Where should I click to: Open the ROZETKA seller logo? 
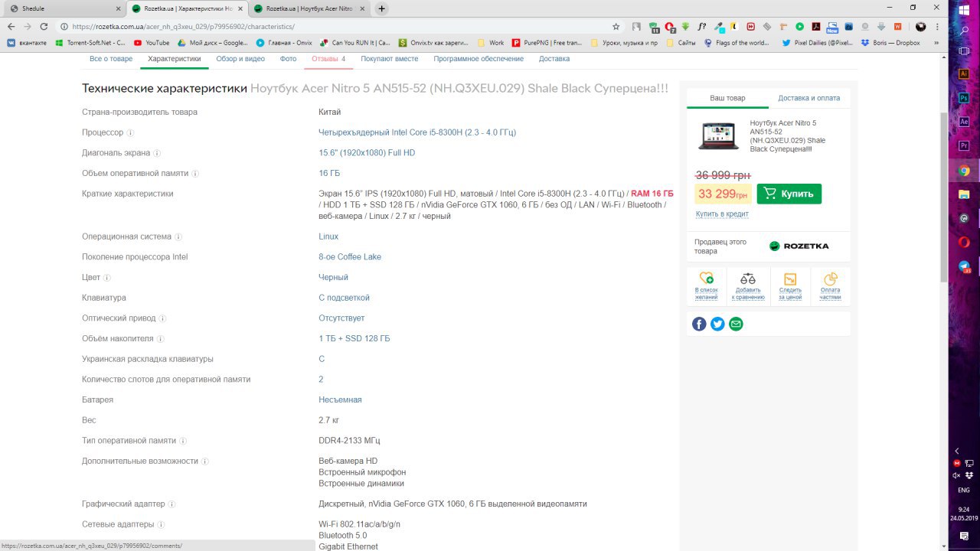click(x=799, y=246)
